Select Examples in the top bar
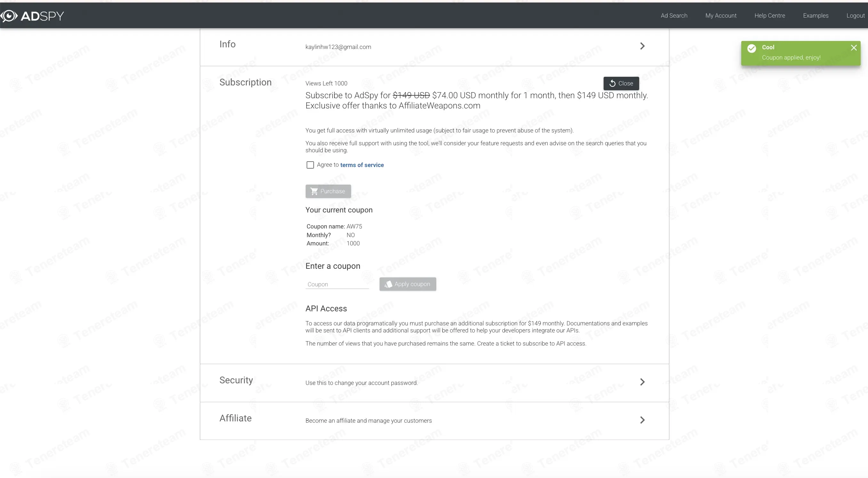Screen dimensions: 868x478 (x=816, y=15)
